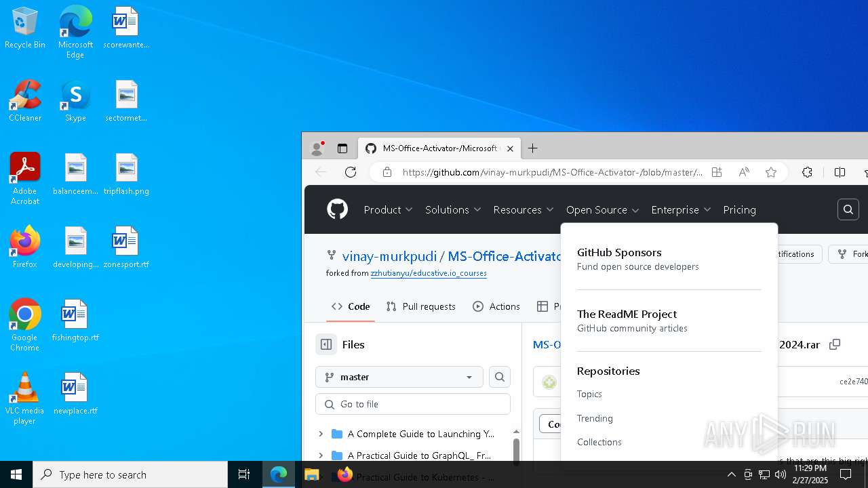Viewport: 868px width, 488px height.
Task: Open zzhutianyu/educative.io_courses fork source link
Action: point(429,273)
